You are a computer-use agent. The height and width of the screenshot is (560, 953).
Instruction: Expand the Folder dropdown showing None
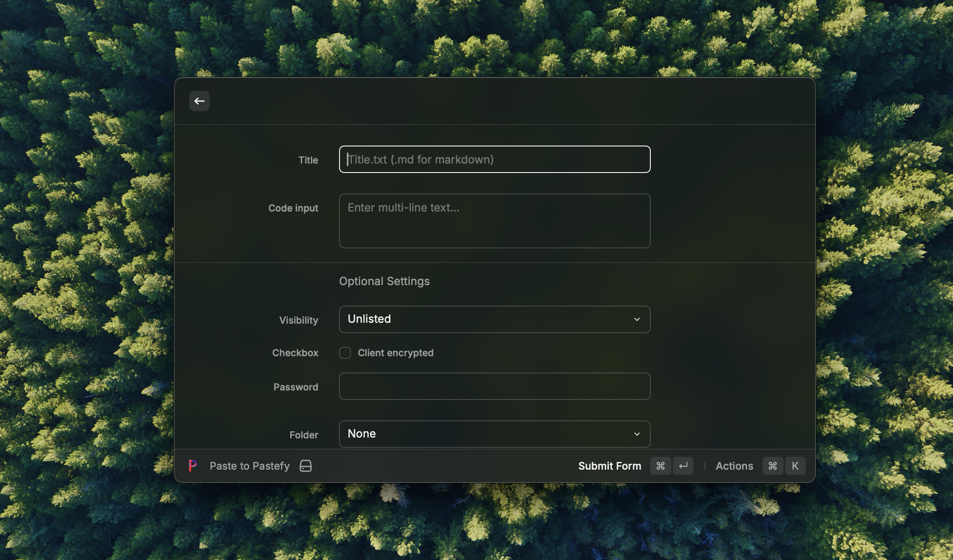pyautogui.click(x=488, y=434)
